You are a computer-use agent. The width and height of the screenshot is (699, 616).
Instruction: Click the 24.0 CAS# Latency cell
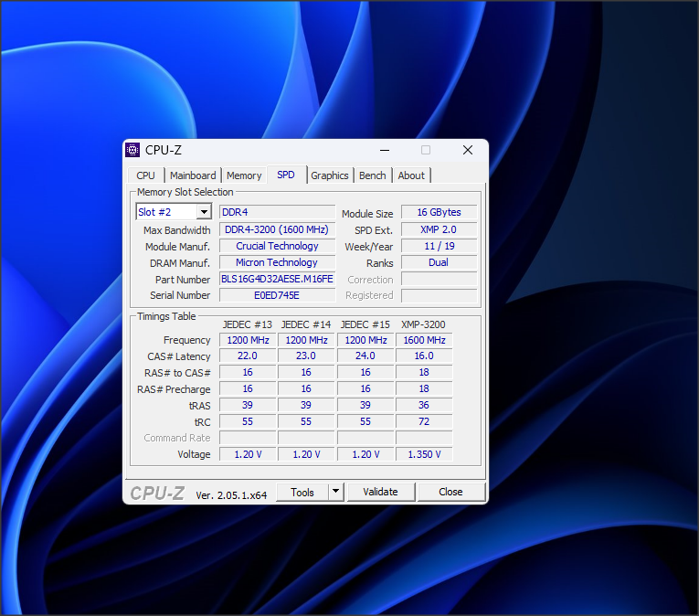coord(365,356)
